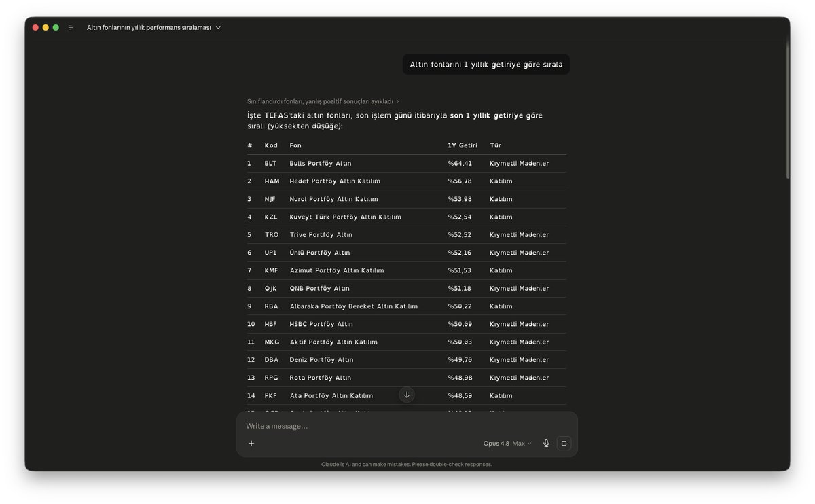The height and width of the screenshot is (504, 815).
Task: Click the return value '%48,98'
Action: 460,378
